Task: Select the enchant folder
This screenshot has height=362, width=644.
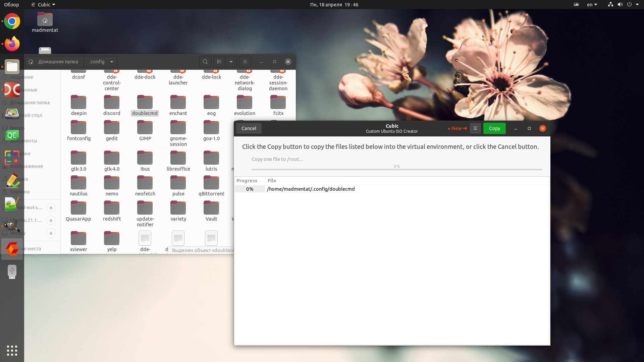Action: [x=178, y=106]
